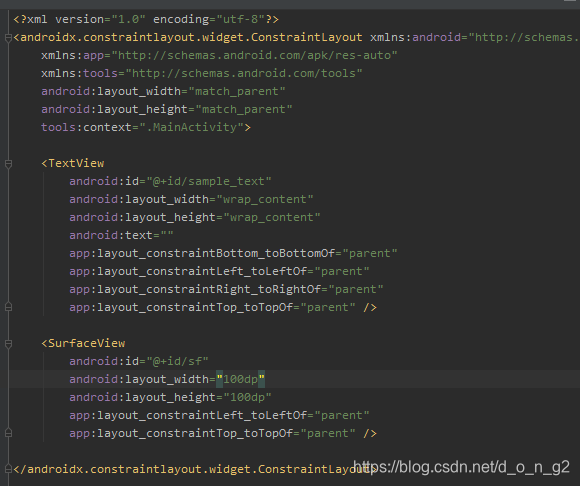The width and height of the screenshot is (580, 486).
Task: Click TextView layout_width "wrap_content" value
Action: [265, 199]
